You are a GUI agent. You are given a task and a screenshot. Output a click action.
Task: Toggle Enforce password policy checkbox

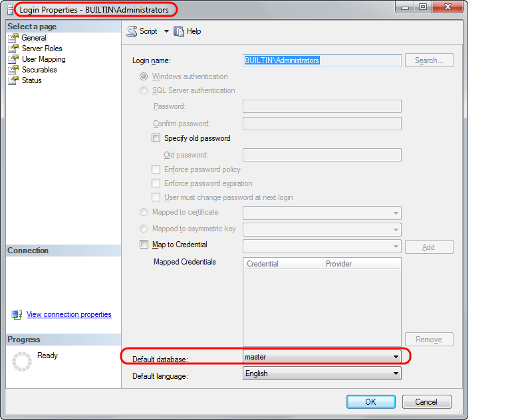pyautogui.click(x=156, y=169)
